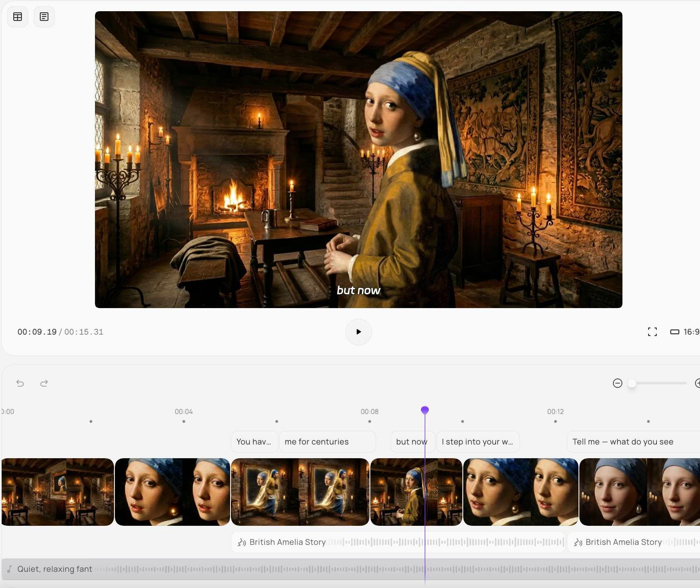Select the "I step into your w..." subtitle clip

tap(477, 442)
